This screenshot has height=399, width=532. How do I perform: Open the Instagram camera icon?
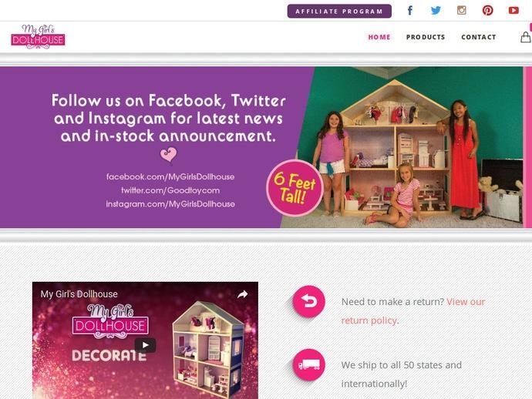(461, 11)
